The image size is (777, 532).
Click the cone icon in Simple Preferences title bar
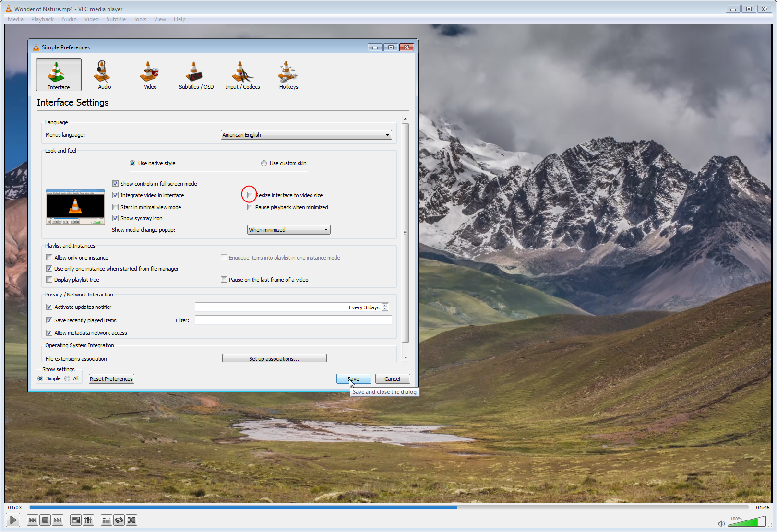pos(36,47)
